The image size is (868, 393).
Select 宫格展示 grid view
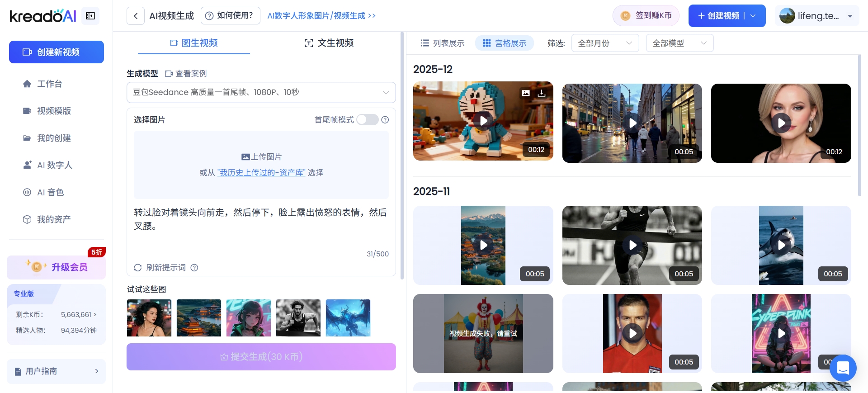505,43
